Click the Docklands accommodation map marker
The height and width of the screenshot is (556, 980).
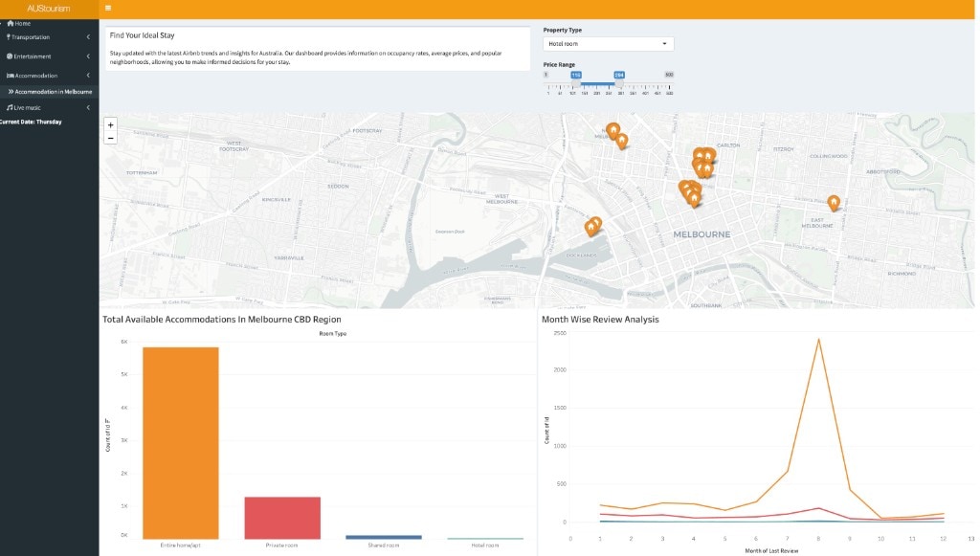click(593, 226)
